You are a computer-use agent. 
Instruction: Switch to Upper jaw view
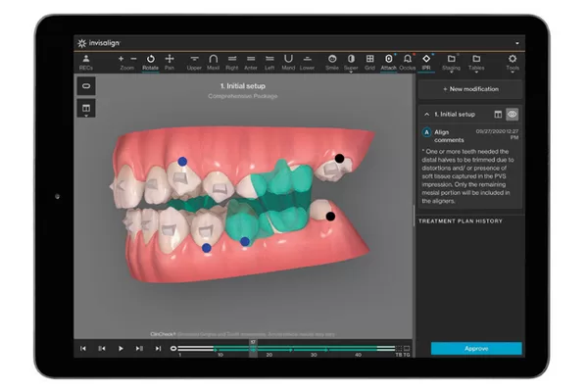tap(194, 63)
